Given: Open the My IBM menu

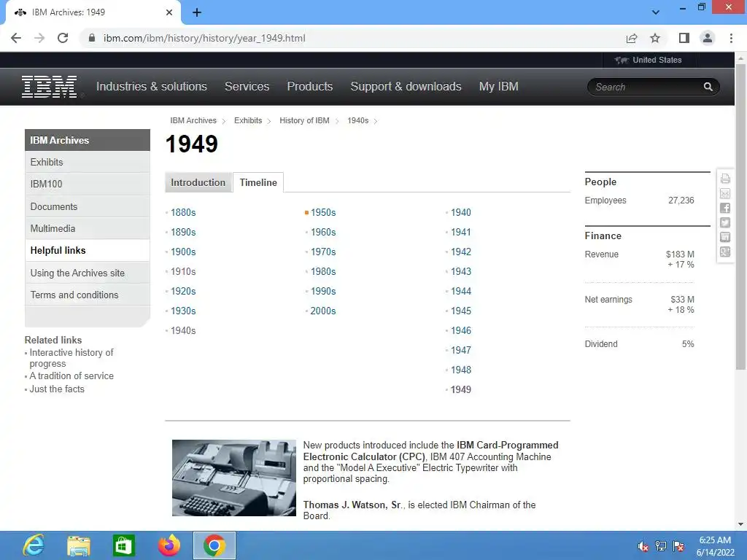Looking at the screenshot, I should (x=499, y=86).
